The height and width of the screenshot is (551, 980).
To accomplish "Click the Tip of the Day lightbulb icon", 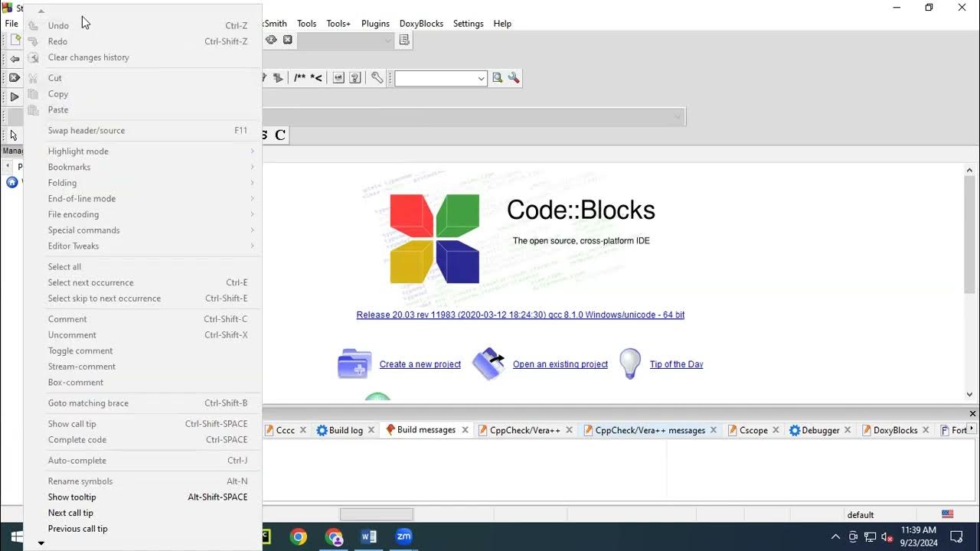I will [x=630, y=364].
